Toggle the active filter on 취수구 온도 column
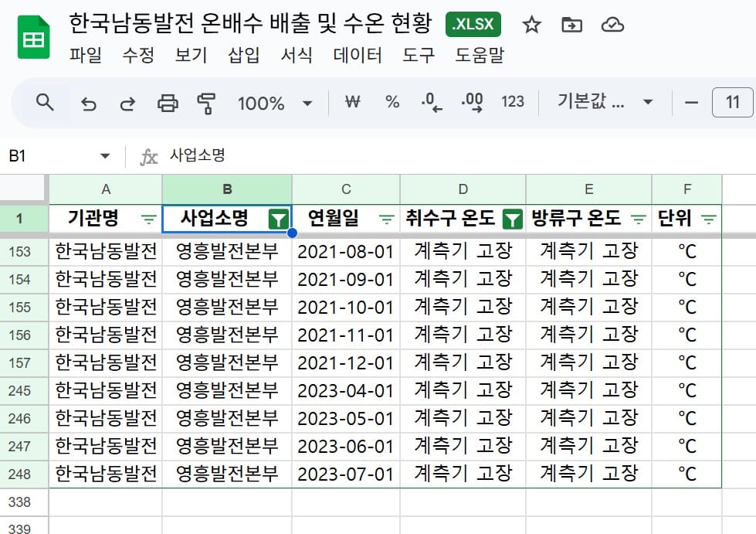This screenshot has height=534, width=756. click(x=511, y=219)
